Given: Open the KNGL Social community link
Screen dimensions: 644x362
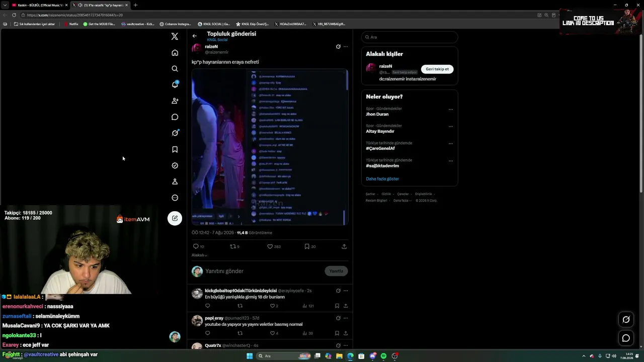Looking at the screenshot, I should (x=217, y=40).
